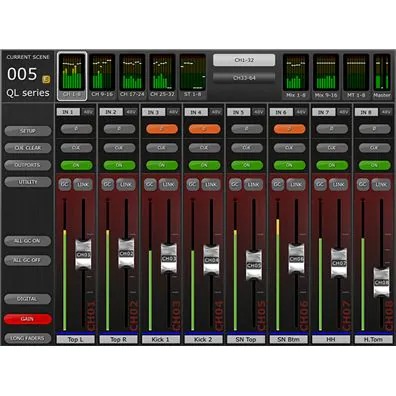
Task: Cue the SN Top channel
Action: tap(247, 148)
